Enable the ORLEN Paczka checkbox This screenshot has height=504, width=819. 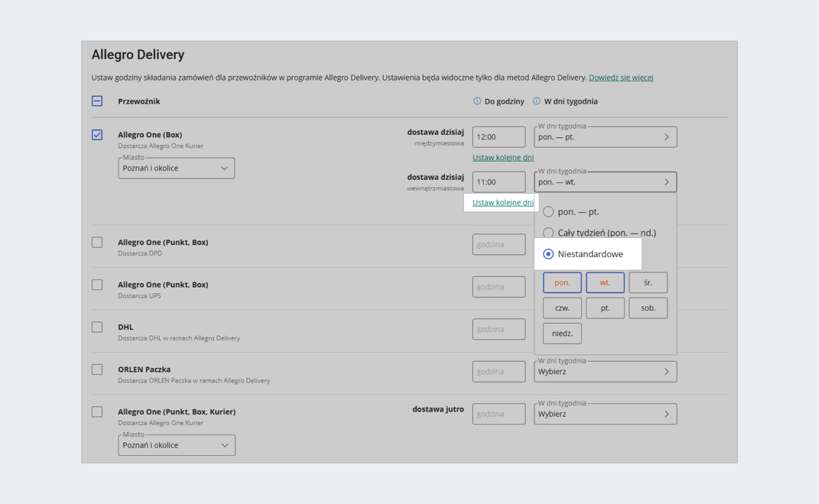pos(97,369)
